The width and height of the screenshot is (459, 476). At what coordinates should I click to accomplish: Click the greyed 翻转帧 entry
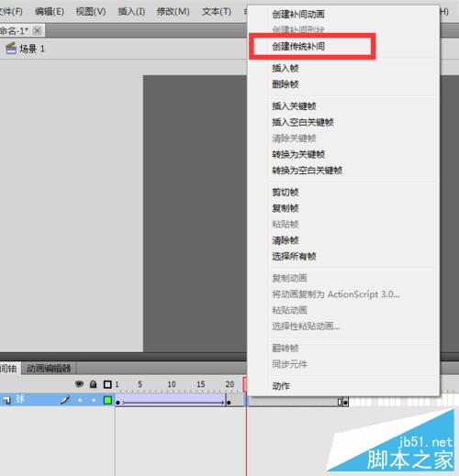285,349
